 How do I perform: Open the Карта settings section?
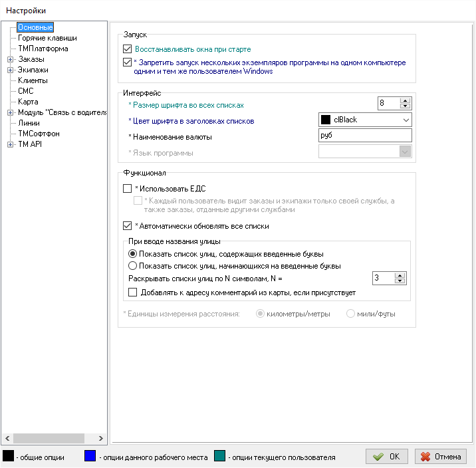[28, 102]
